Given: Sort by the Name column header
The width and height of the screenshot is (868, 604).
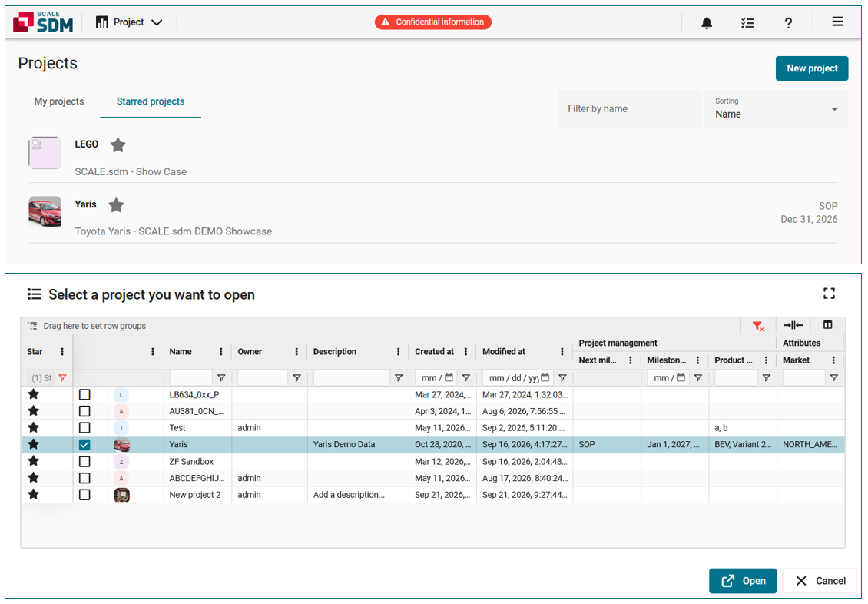Looking at the screenshot, I should point(181,351).
